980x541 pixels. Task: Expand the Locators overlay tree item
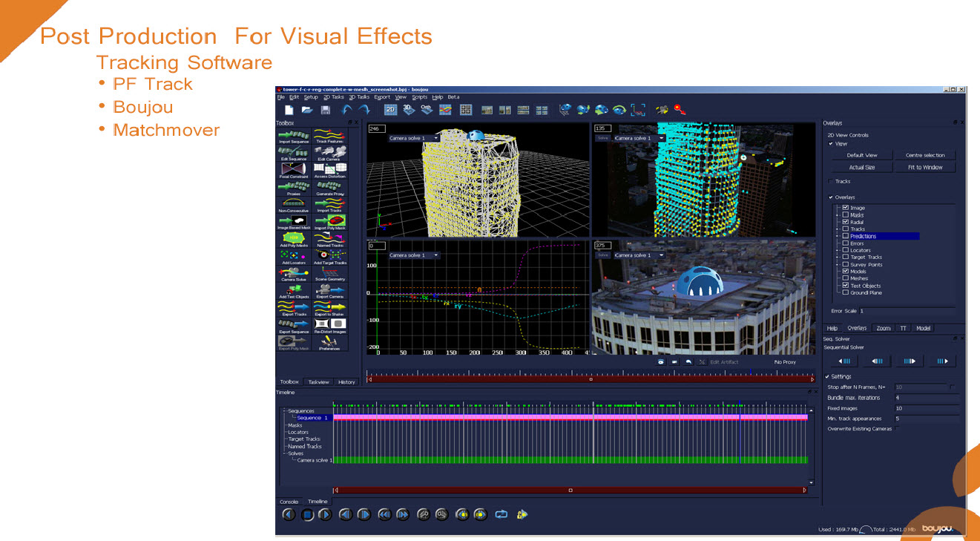coord(838,250)
